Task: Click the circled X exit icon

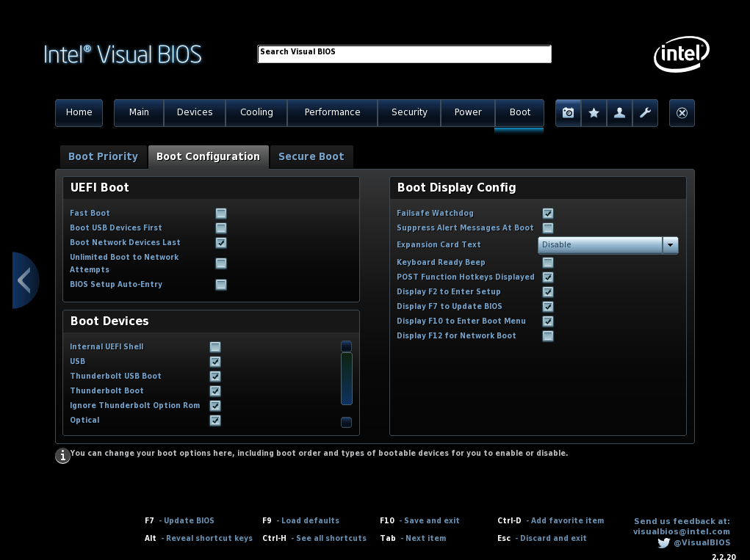Action: [682, 113]
